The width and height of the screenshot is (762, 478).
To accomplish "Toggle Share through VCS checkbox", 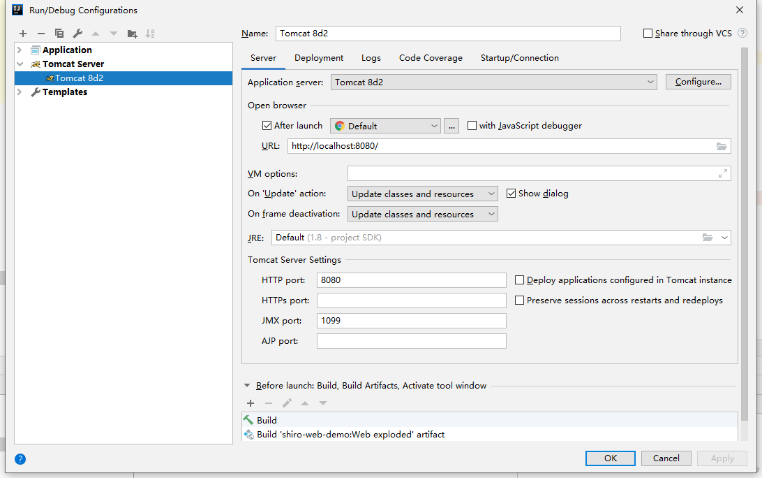I will 648,33.
